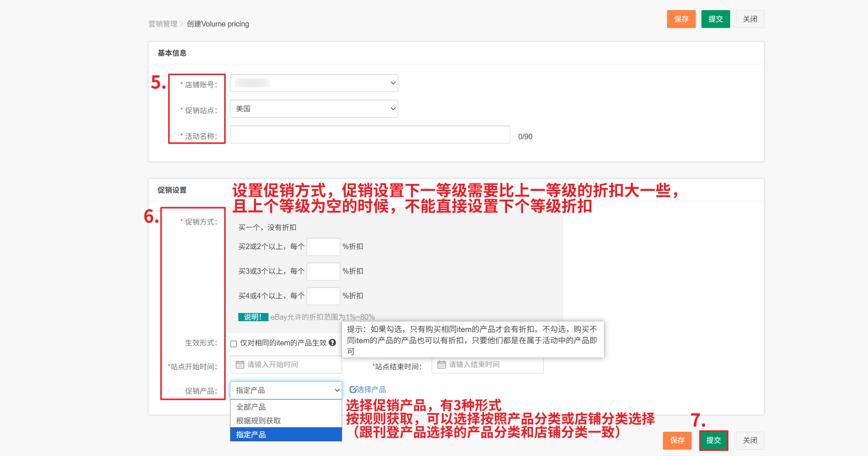Click top green 提交 button
Viewport: 868px width, 456px height.
coord(715,19)
